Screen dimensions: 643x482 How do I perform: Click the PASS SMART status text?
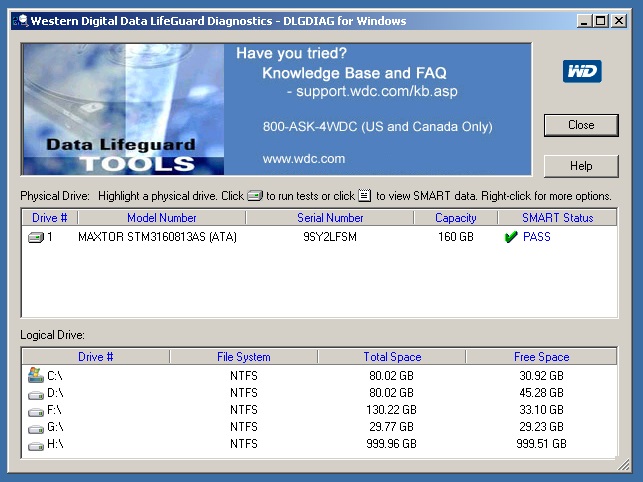click(537, 237)
